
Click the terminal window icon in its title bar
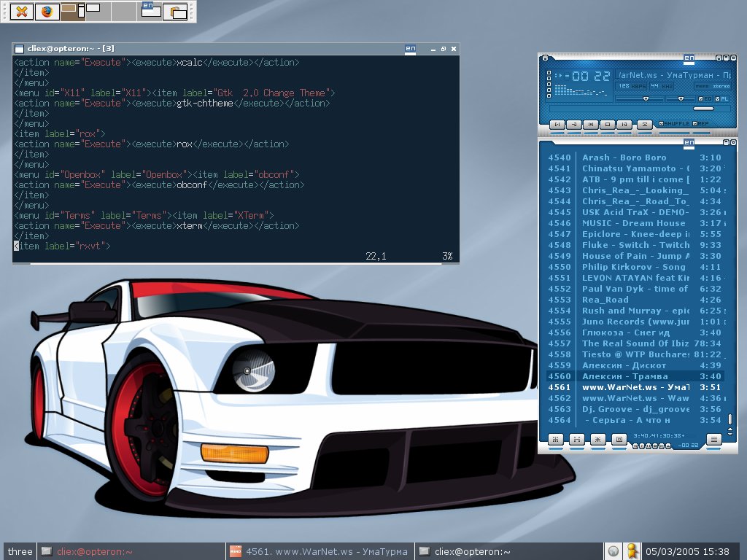click(19, 49)
